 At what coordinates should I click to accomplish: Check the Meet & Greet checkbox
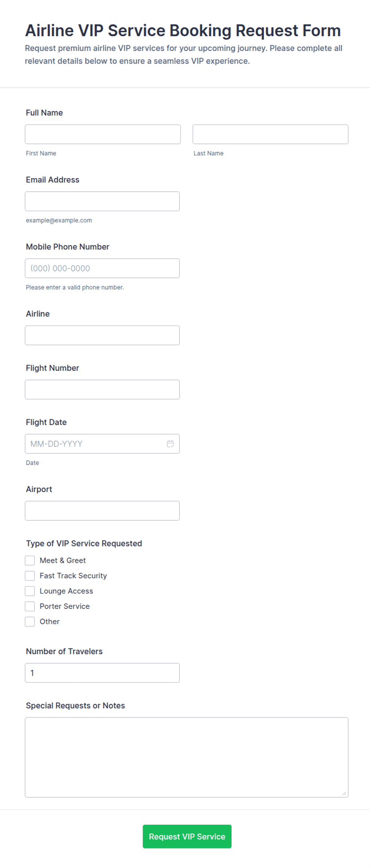30,560
